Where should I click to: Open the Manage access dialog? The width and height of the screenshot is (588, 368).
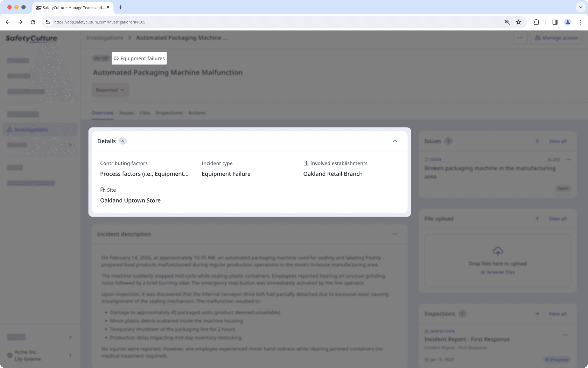point(556,38)
